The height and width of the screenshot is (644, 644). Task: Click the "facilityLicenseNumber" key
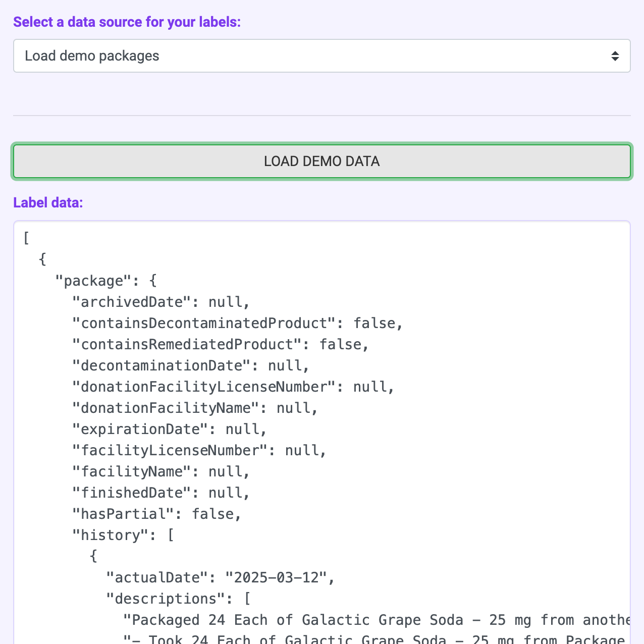coord(169,450)
